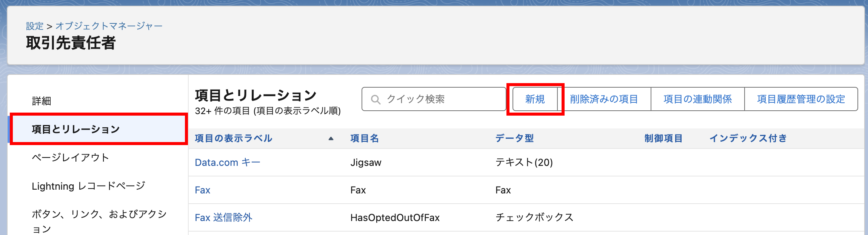Open the 設定 breadcrumb link
The width and height of the screenshot is (868, 235).
point(35,26)
